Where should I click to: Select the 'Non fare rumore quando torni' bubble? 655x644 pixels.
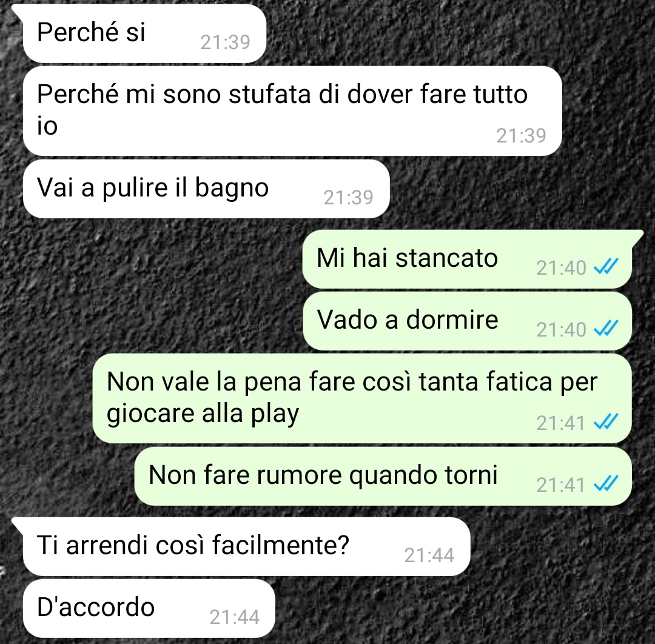(383, 476)
